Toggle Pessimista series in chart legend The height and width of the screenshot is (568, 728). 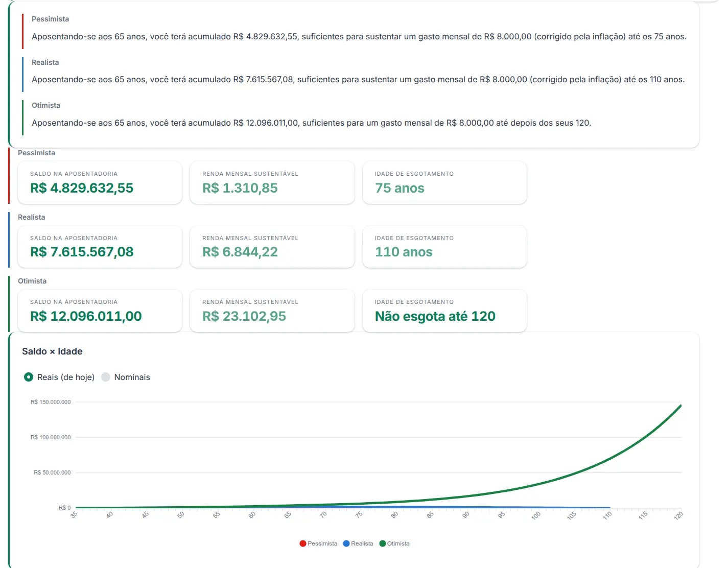[x=318, y=543]
